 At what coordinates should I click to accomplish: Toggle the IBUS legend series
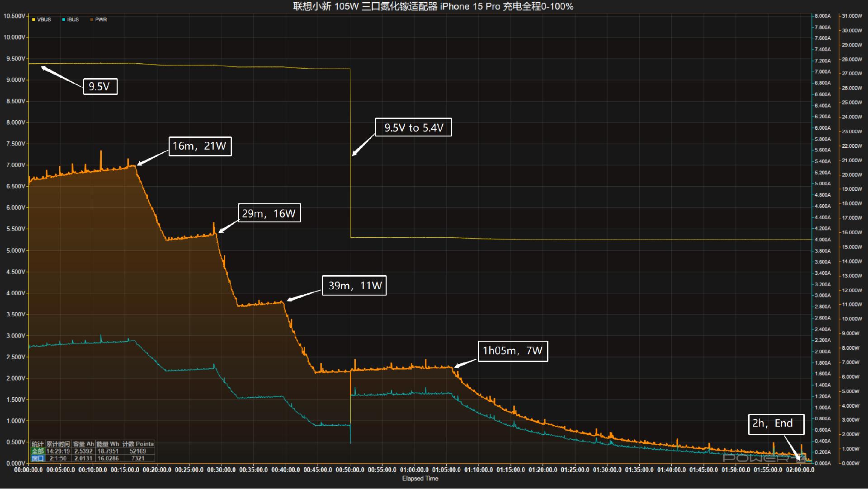72,20
